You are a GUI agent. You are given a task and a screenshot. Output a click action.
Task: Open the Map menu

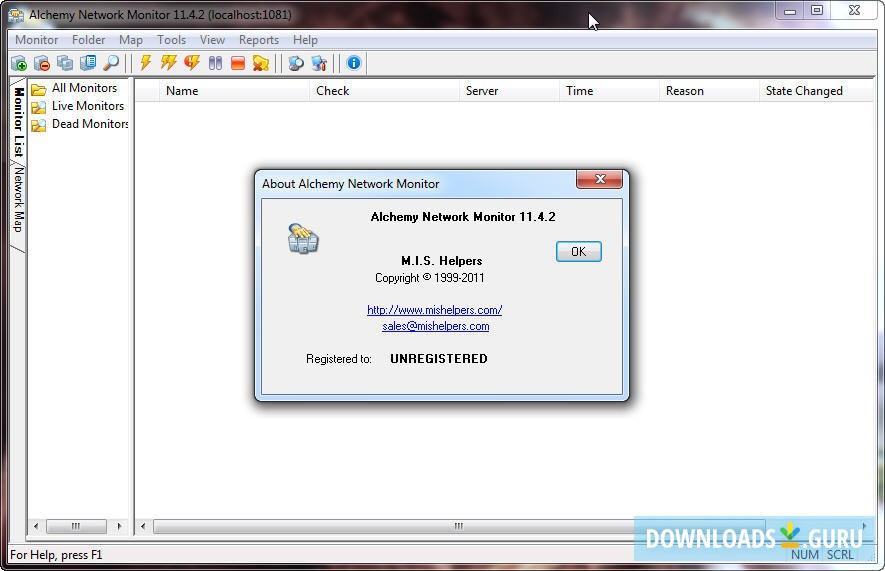(131, 40)
